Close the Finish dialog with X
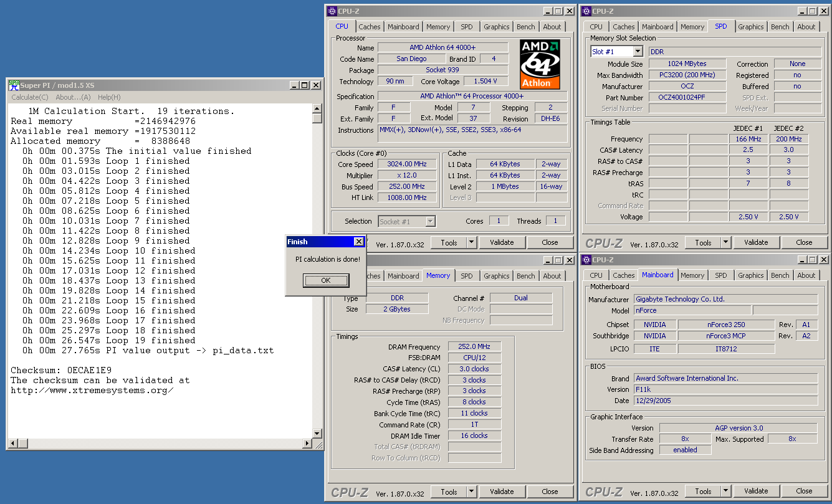Viewport: 832px width, 504px height. pos(358,242)
